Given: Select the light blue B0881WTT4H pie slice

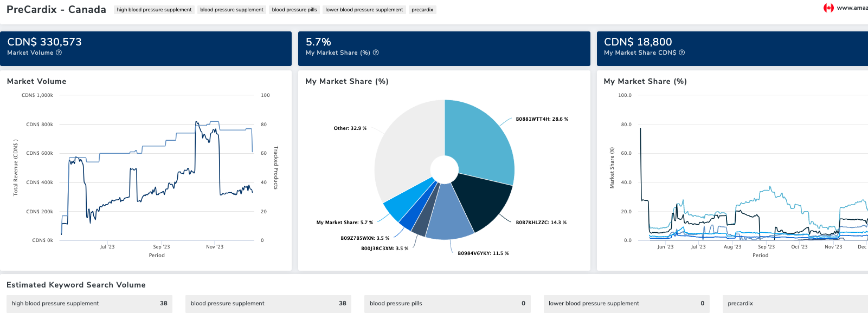Looking at the screenshot, I should [x=480, y=141].
